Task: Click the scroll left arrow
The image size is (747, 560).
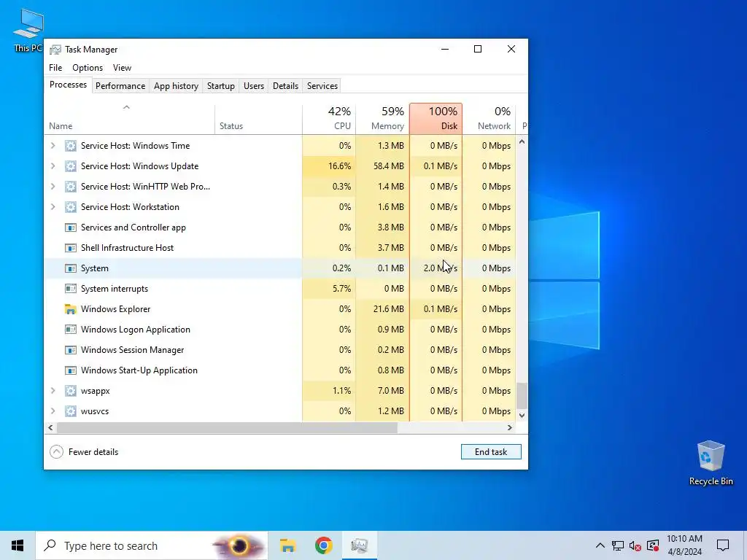Action: point(50,427)
